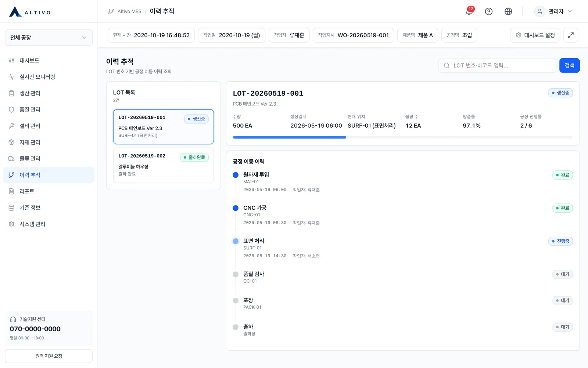Open the language globe icon
Viewport: 588px width, 368px height.
(x=508, y=11)
